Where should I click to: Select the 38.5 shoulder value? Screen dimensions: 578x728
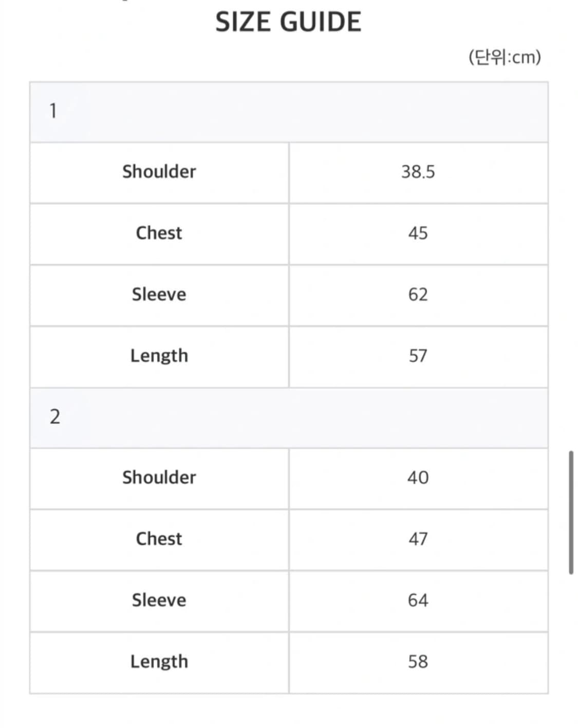point(418,172)
